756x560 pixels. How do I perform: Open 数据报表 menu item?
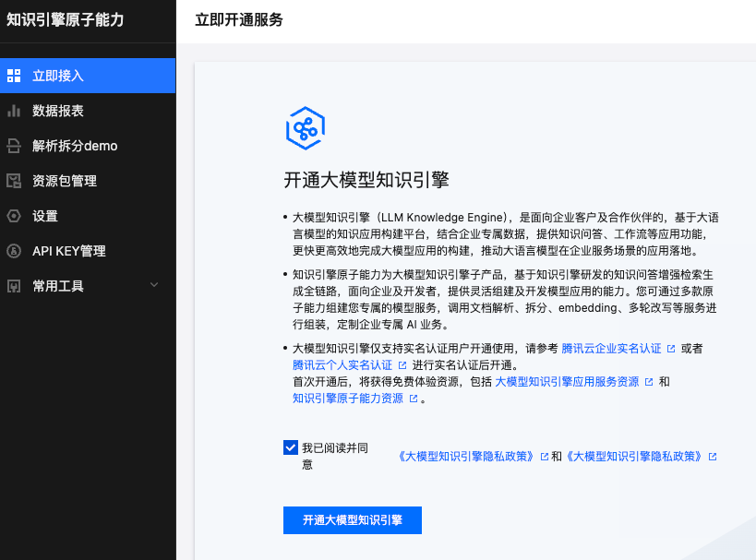pyautogui.click(x=88, y=111)
